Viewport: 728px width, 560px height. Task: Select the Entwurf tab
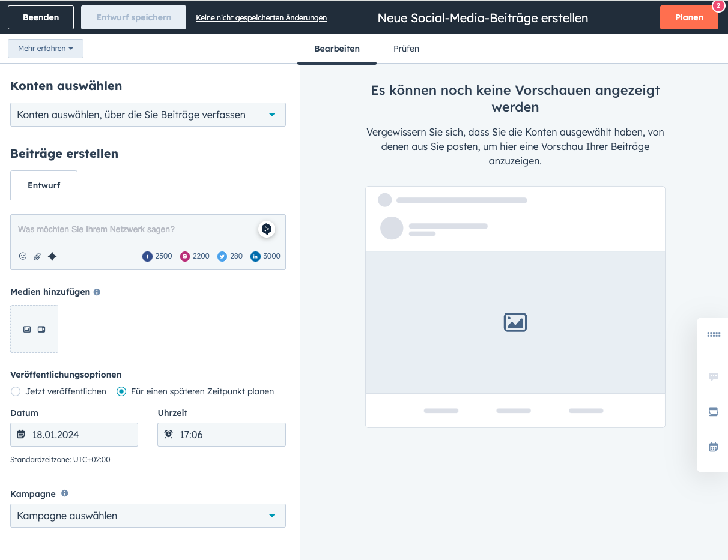[x=43, y=185]
